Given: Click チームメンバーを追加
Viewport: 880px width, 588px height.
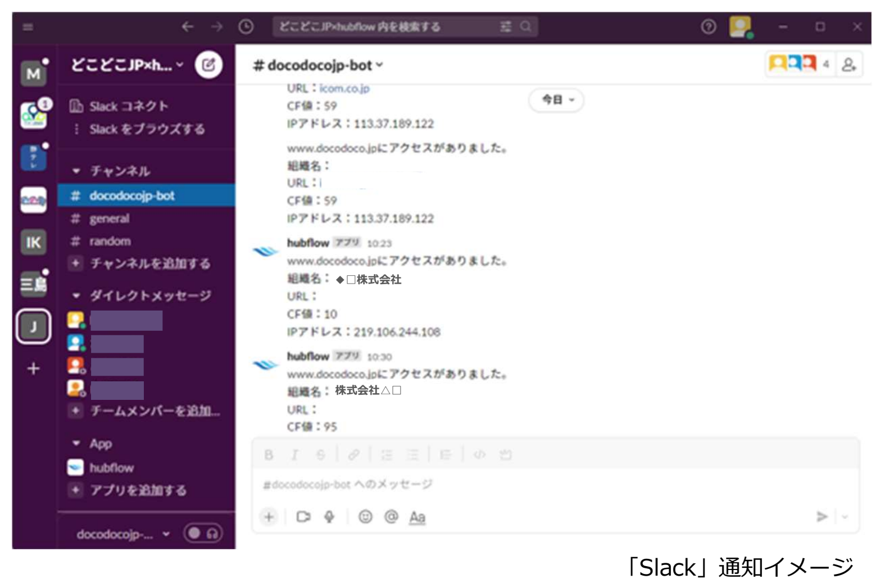Looking at the screenshot, I should point(144,411).
